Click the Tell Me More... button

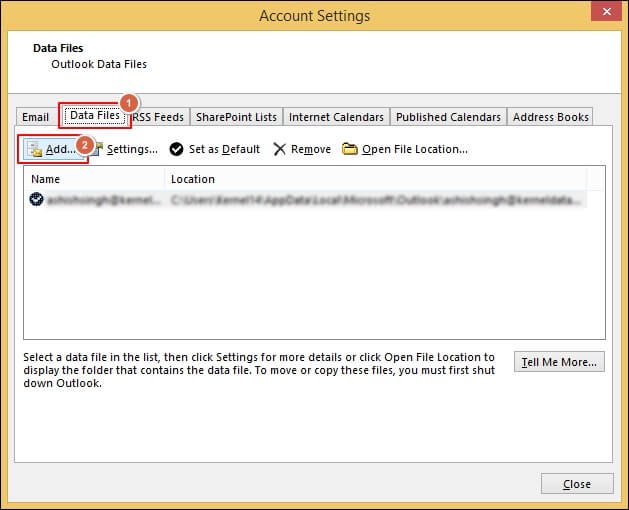(x=559, y=362)
